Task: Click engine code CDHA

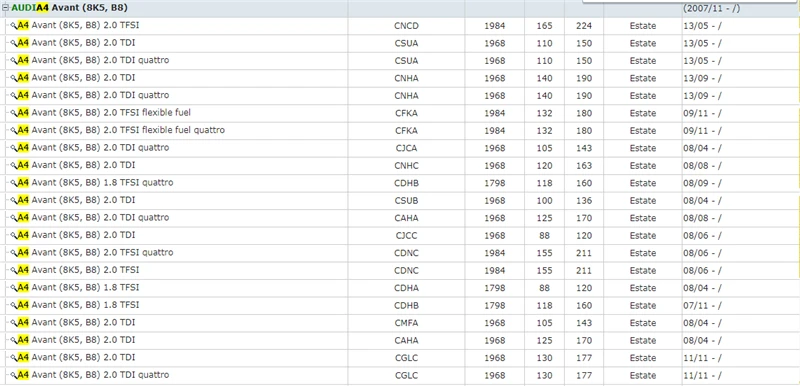Action: pyautogui.click(x=406, y=288)
